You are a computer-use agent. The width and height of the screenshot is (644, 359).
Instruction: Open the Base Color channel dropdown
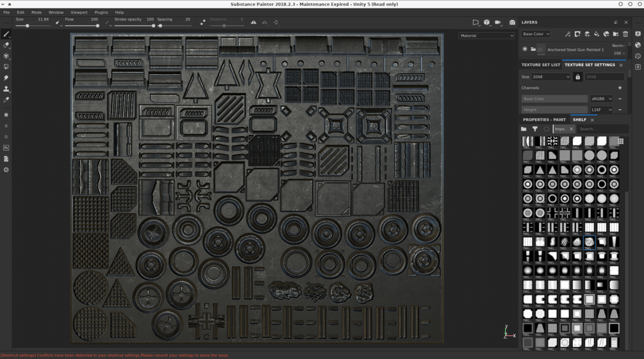point(536,34)
